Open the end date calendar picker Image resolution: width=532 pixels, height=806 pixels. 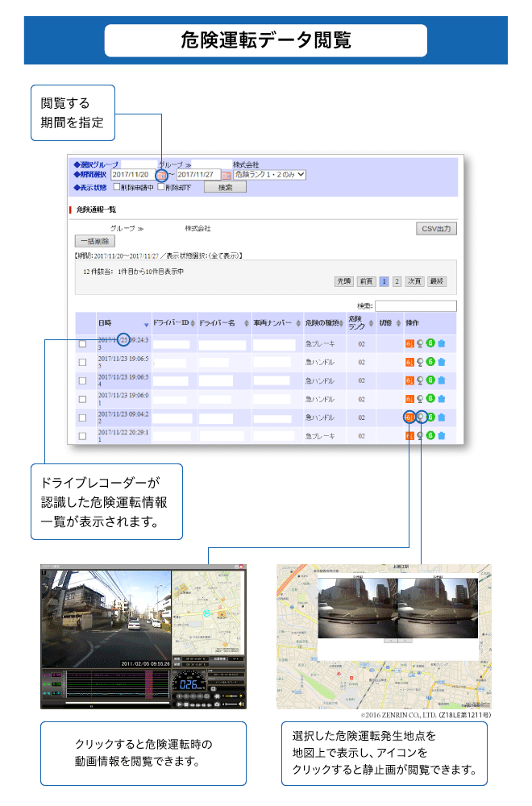coord(227,175)
